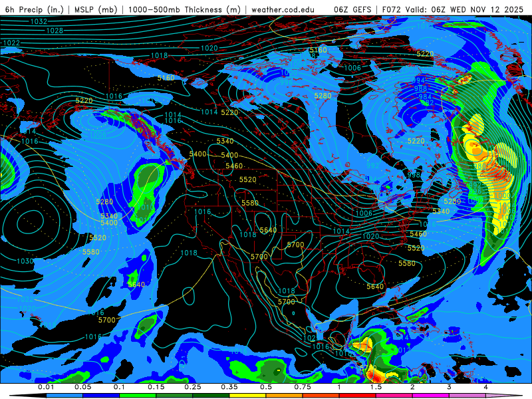Click the 984 low pressure label

425,96
